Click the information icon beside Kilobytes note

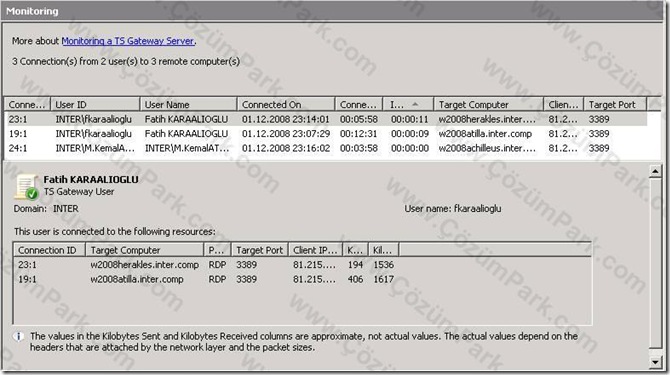(x=18, y=337)
